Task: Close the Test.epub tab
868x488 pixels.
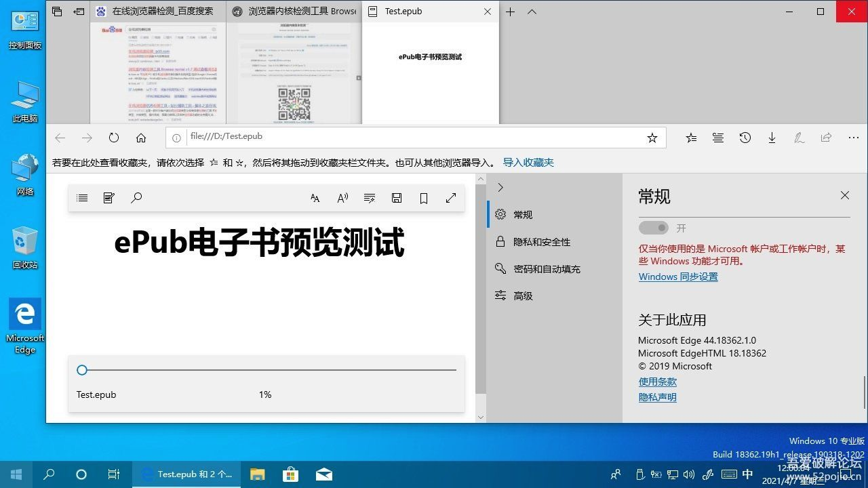Action: 488,12
